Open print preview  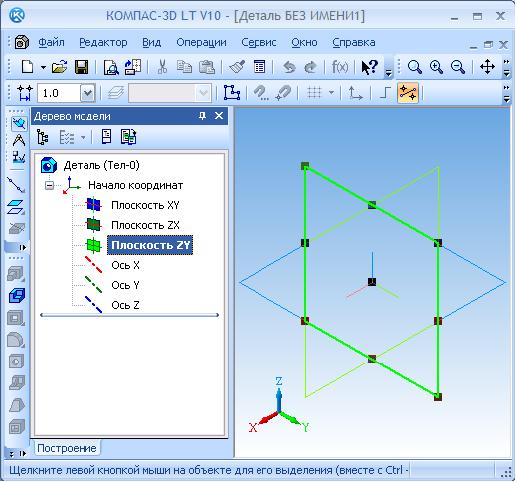coord(111,67)
